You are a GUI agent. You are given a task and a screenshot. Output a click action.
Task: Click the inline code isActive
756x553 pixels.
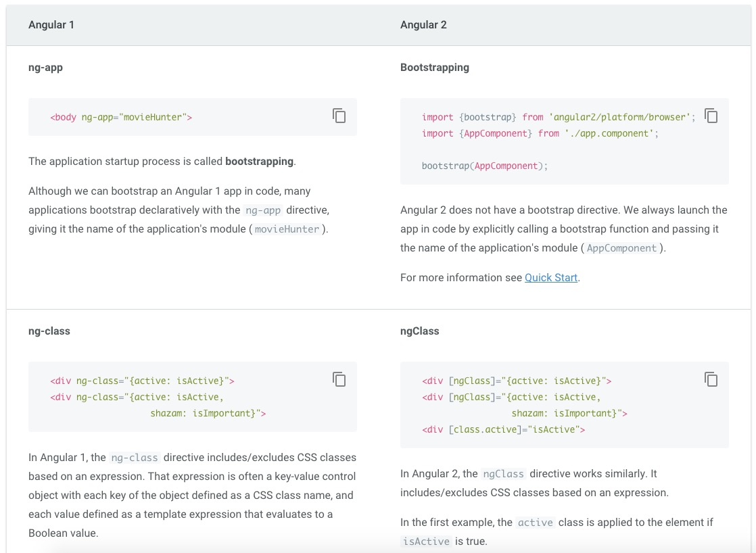pyautogui.click(x=426, y=542)
